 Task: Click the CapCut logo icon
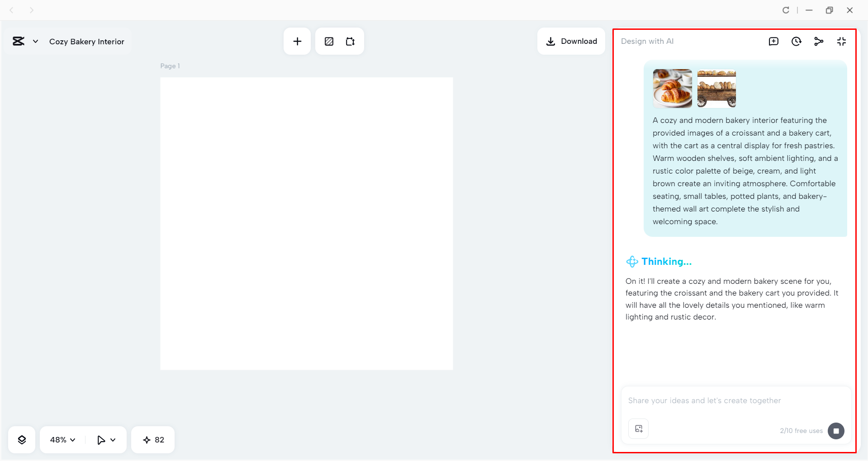(19, 41)
